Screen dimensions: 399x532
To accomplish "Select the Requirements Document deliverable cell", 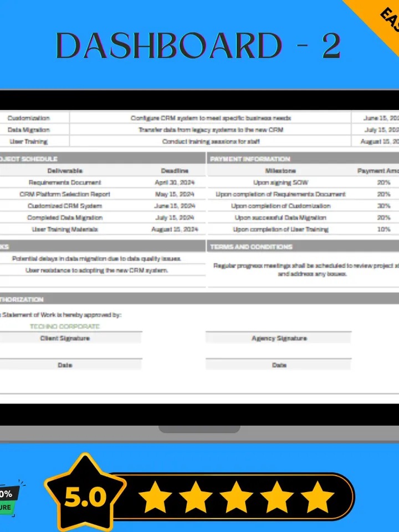I will point(65,182).
